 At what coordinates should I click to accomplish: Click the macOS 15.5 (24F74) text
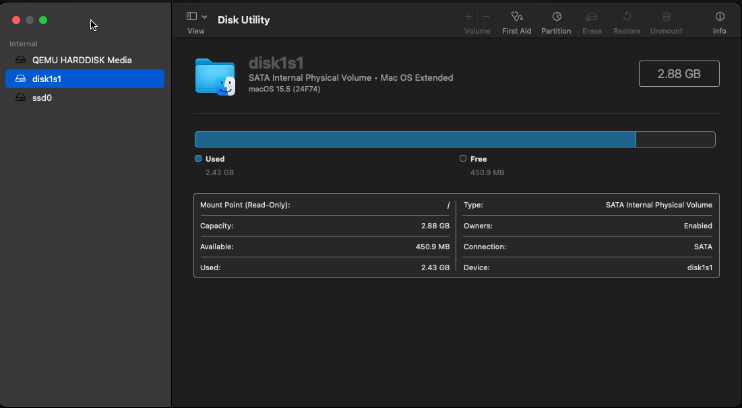284,89
